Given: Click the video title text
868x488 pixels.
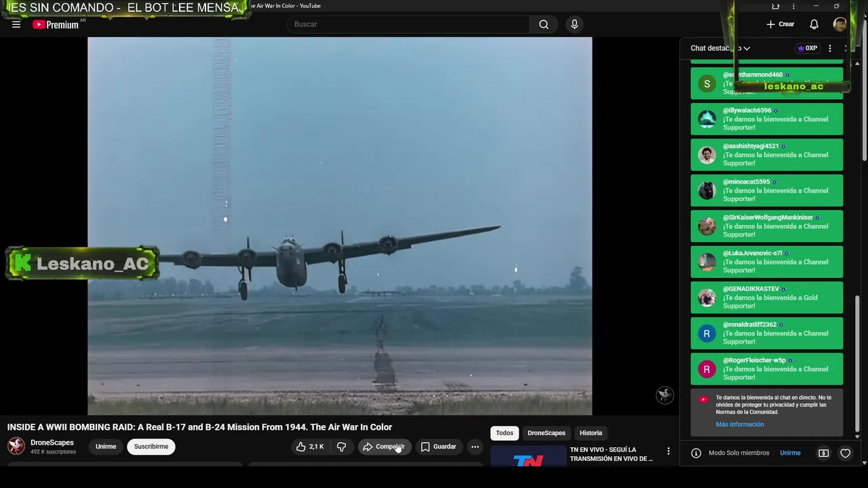Looking at the screenshot, I should [199, 427].
